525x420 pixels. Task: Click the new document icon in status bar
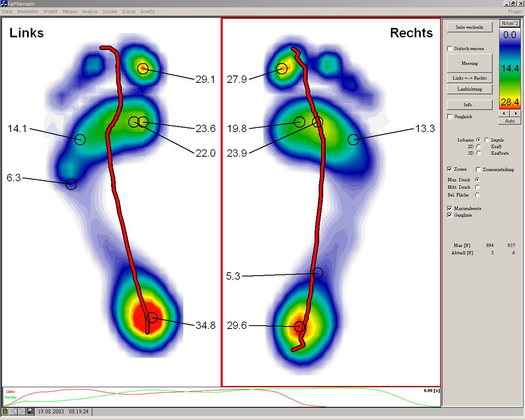click(5, 411)
